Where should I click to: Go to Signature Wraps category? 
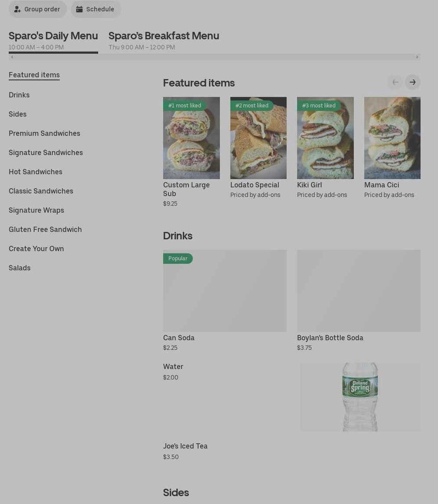pos(36,210)
